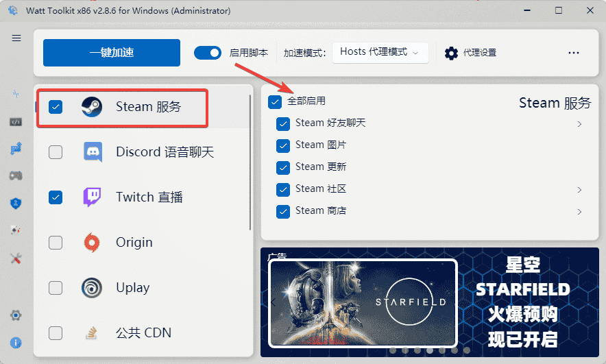Click the Watt Toolkit title bar logo
This screenshot has width=606, height=364.
pyautogui.click(x=13, y=10)
